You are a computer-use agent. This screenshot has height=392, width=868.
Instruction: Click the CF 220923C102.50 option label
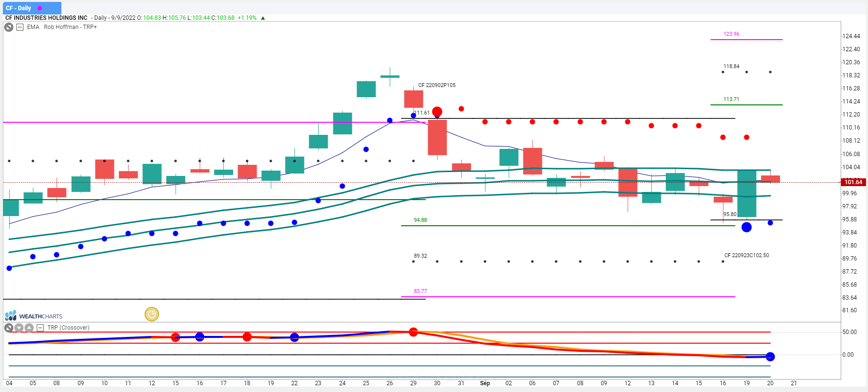click(x=747, y=255)
